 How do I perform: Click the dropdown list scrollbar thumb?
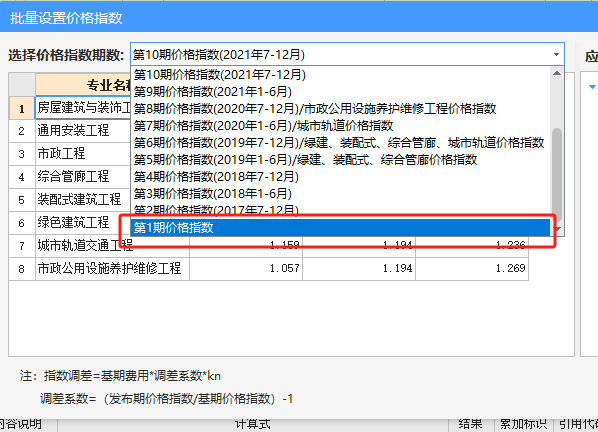(557, 174)
